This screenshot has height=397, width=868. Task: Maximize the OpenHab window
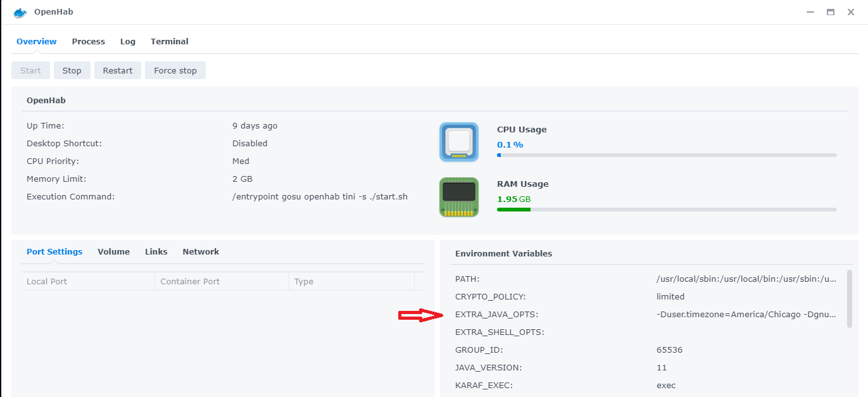(x=831, y=12)
